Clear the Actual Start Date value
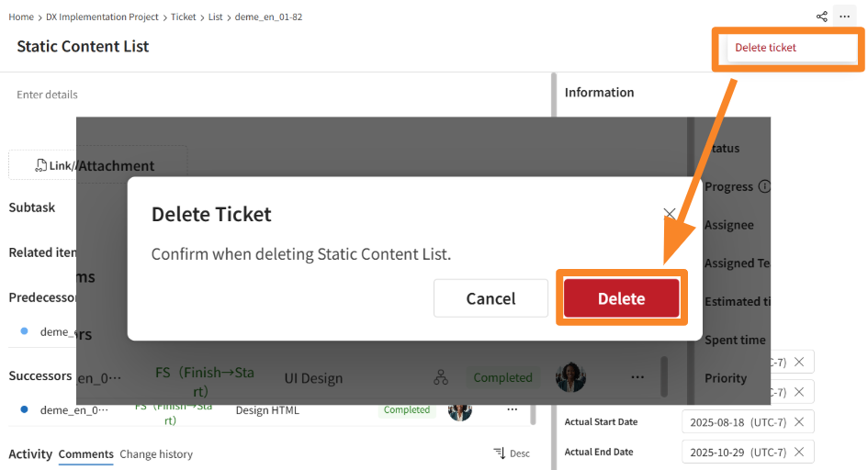 [x=799, y=421]
